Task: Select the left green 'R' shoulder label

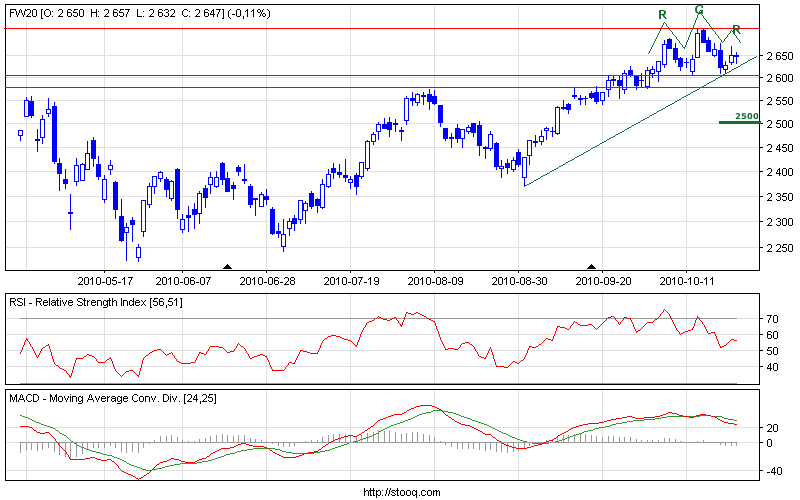Action: pyautogui.click(x=662, y=15)
